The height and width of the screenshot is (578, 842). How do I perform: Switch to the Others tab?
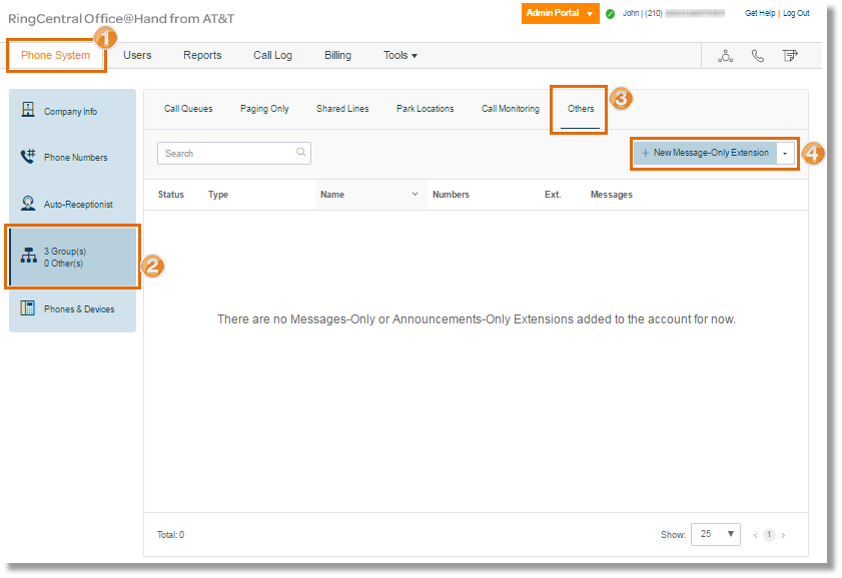[578, 108]
